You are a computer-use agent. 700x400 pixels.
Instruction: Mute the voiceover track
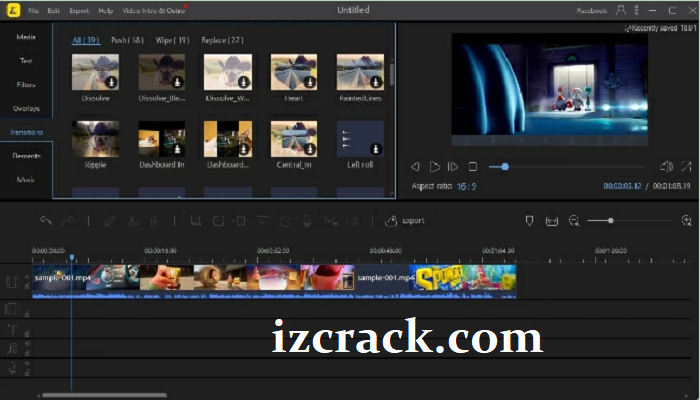click(x=27, y=363)
